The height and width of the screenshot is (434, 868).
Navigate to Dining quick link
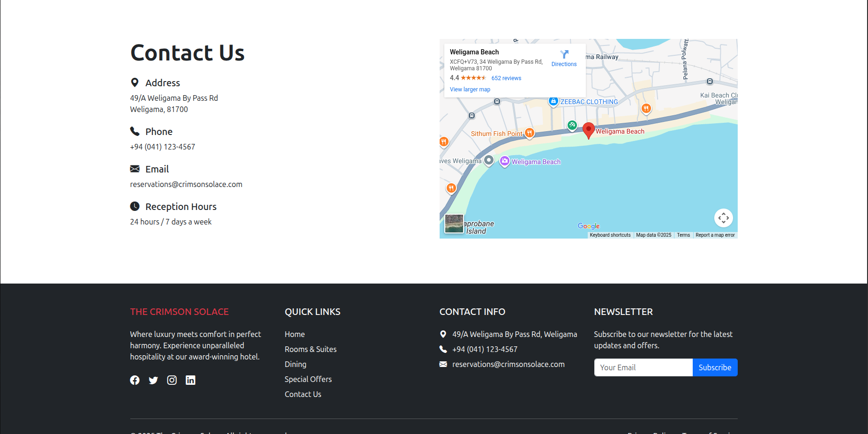[x=295, y=364]
